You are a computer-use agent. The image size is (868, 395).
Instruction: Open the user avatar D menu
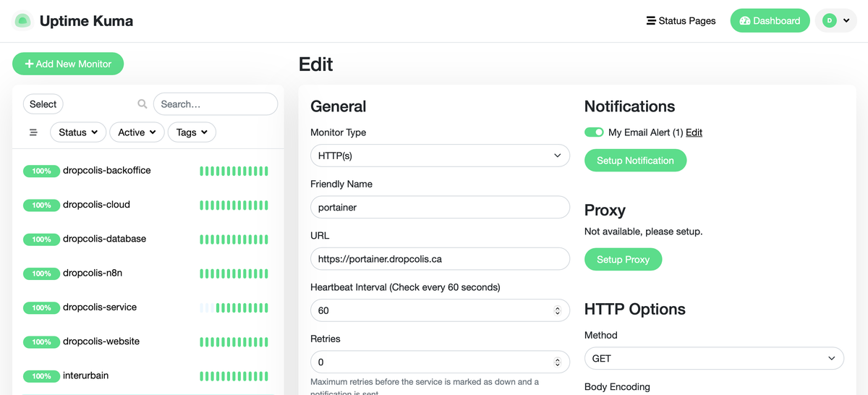836,21
